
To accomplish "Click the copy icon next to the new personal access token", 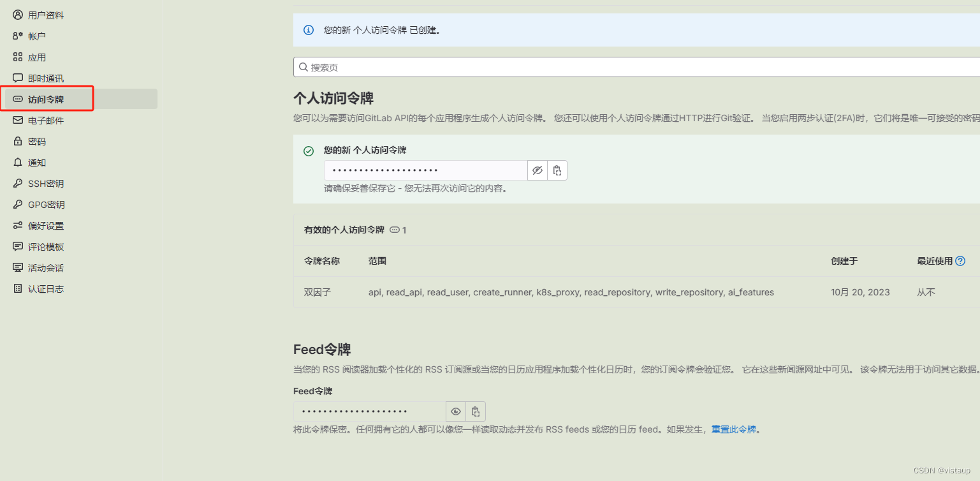I will pos(556,170).
